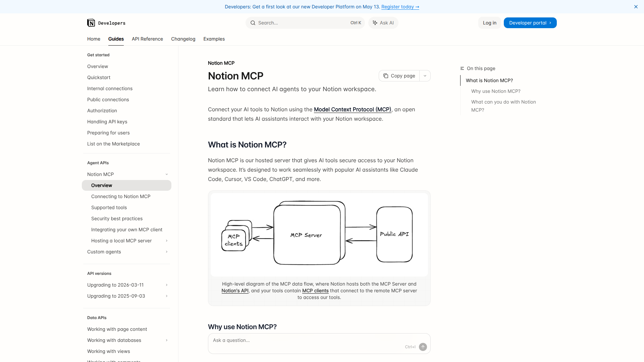Open the Developer portal button

click(530, 23)
